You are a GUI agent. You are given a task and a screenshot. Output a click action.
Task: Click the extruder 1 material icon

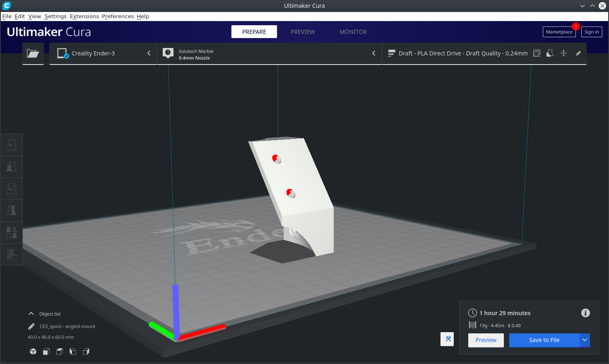tap(168, 53)
